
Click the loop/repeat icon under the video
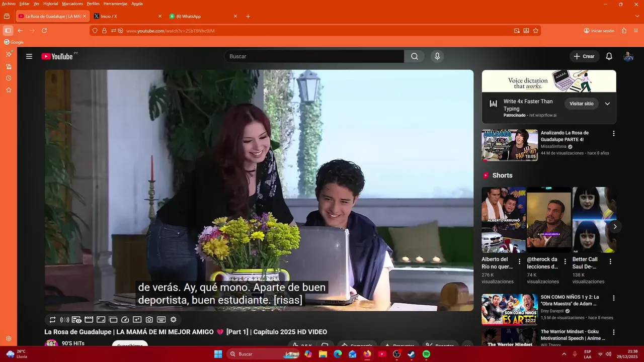53,320
